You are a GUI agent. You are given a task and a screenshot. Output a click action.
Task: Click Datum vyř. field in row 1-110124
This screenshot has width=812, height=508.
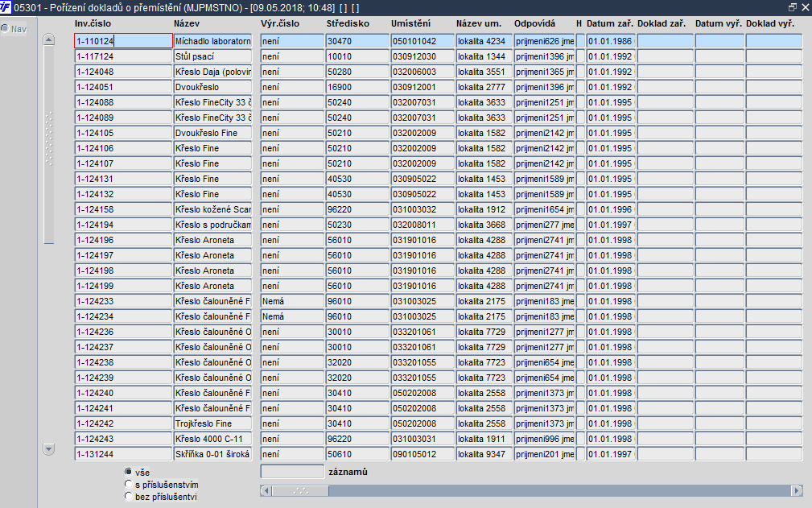click(719, 41)
